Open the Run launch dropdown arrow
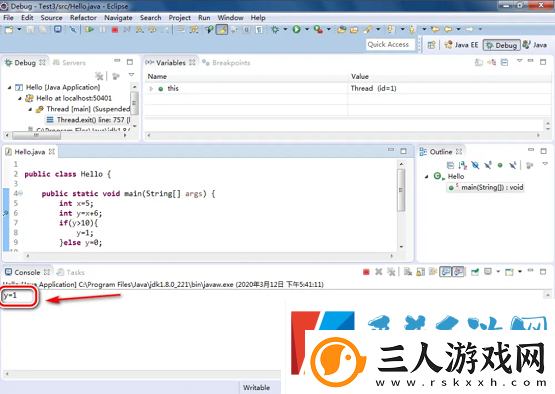This screenshot has width=555, height=394. coord(307,29)
